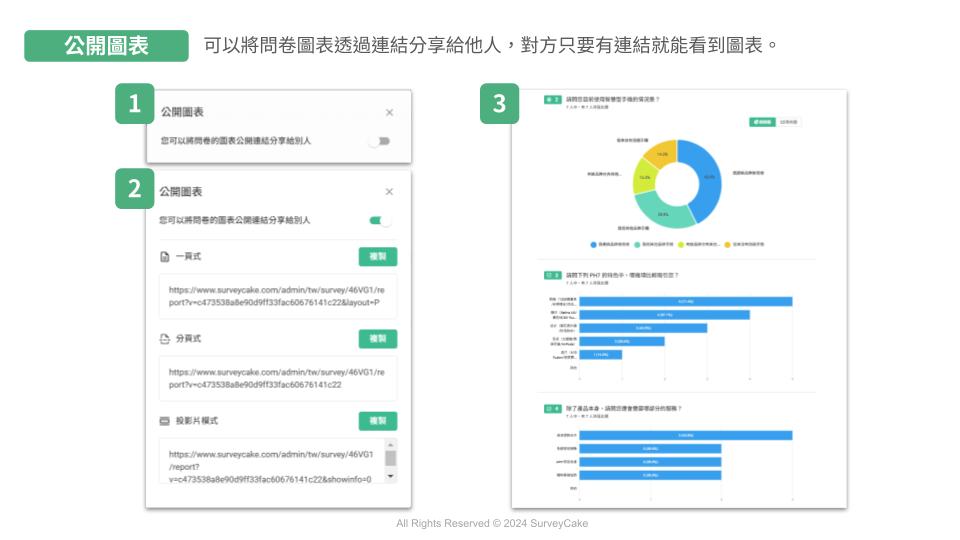Close the second 公開圖表 dialog with links
Screen dimensions: 960x540
389,192
